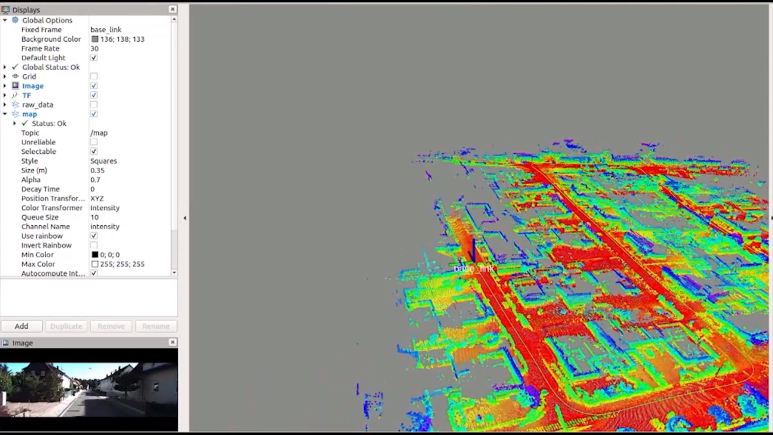Expand the Status: Ok node under map
This screenshot has height=435, width=773.
15,123
